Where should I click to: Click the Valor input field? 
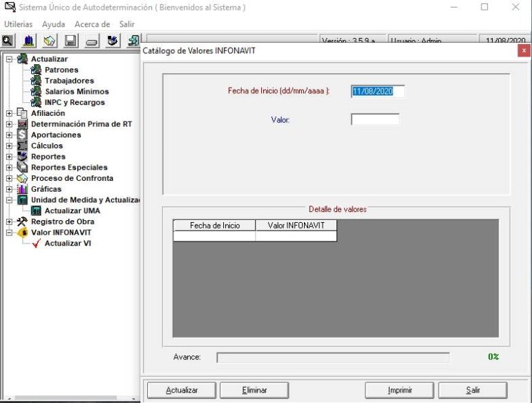pyautogui.click(x=375, y=119)
